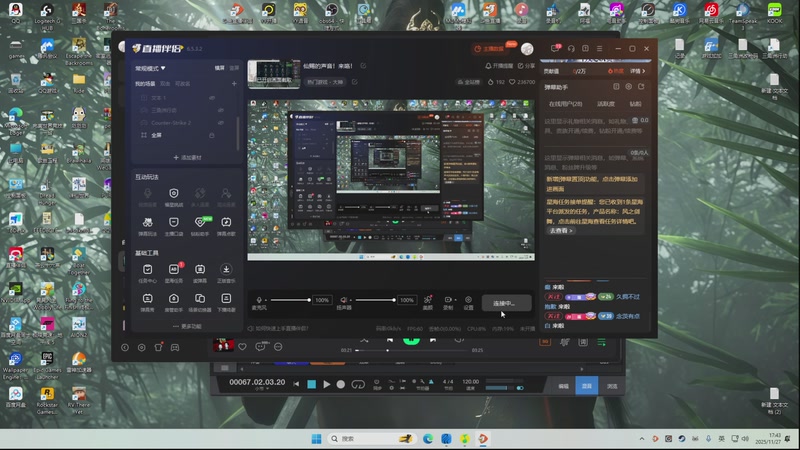
Task: Click the settings icon in 弹幕助手 header
Action: point(629,87)
